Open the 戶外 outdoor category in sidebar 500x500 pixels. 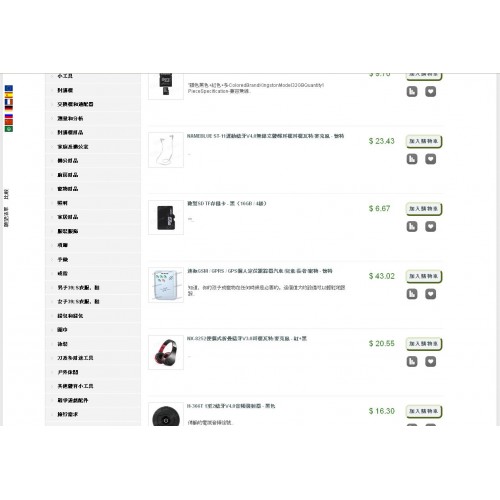coord(68,372)
